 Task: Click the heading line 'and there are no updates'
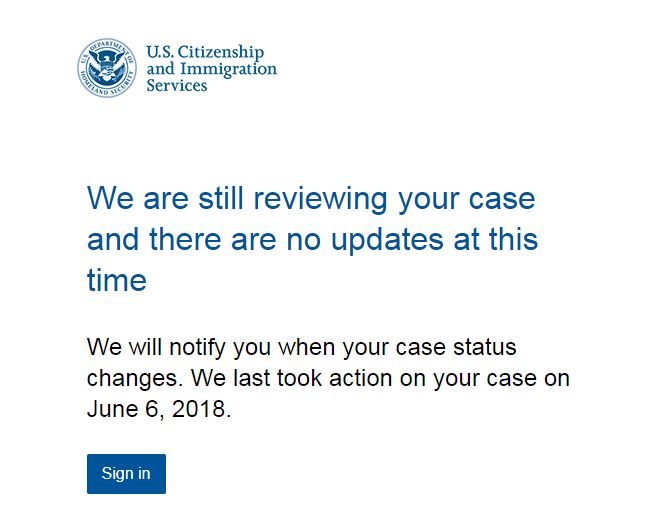click(x=265, y=240)
